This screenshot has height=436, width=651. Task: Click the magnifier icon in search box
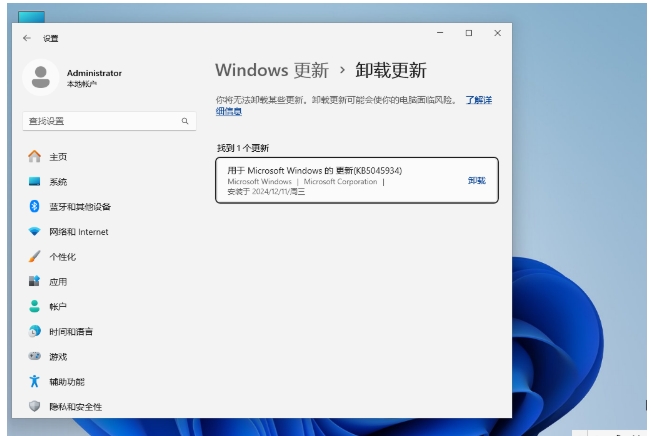184,121
